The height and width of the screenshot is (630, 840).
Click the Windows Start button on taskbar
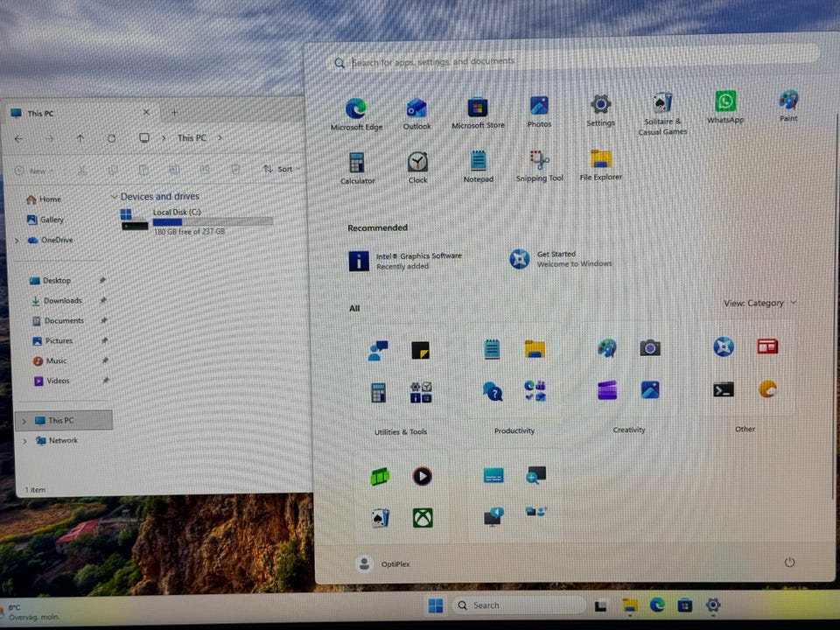click(436, 605)
